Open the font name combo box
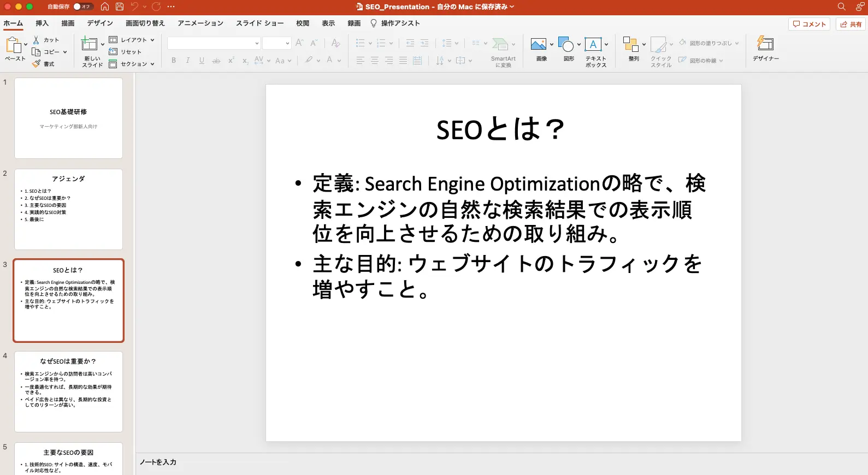 coord(214,43)
